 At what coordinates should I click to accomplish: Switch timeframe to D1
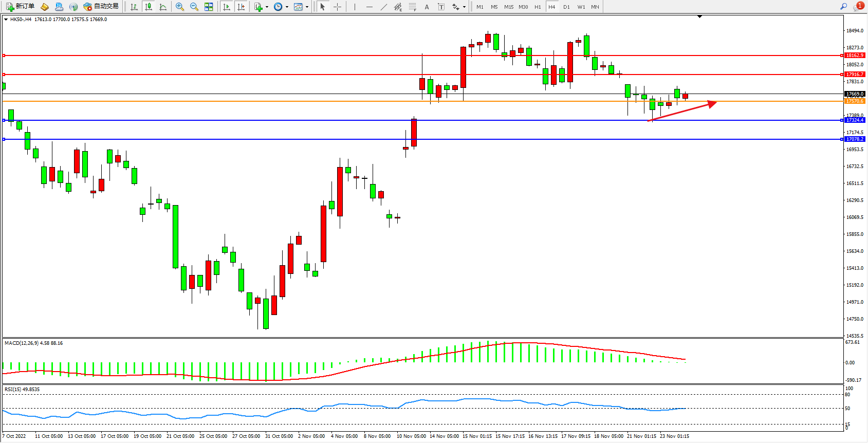coord(566,7)
